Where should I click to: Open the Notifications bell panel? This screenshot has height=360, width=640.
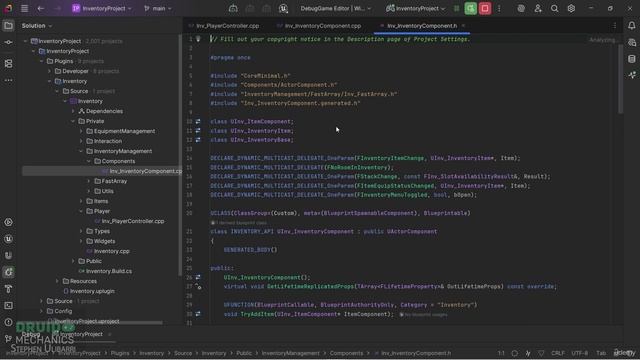631,26
